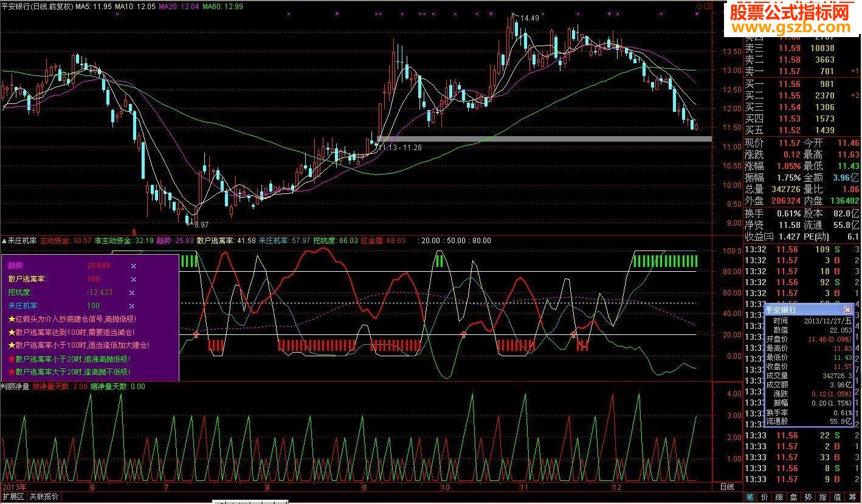Screen dimensions: 862x504
Task: Click the 时间 2013/12/27/五 row in the popup
Action: click(809, 320)
